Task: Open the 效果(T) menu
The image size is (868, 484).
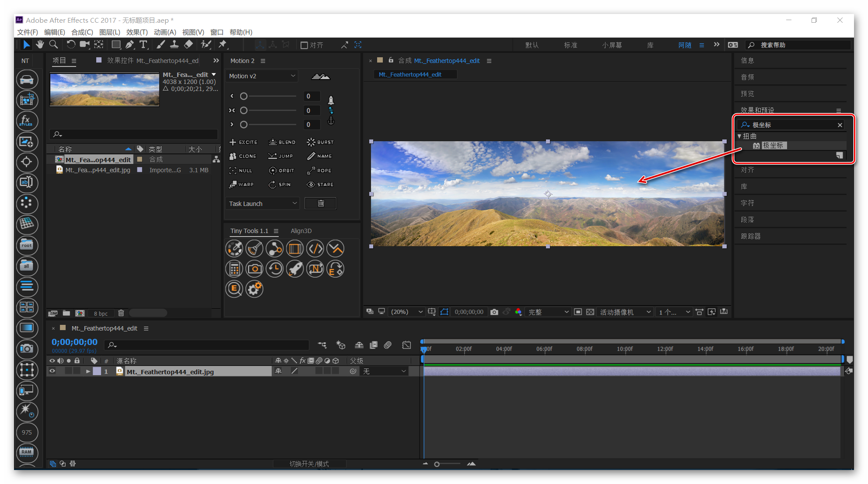Action: pyautogui.click(x=136, y=32)
